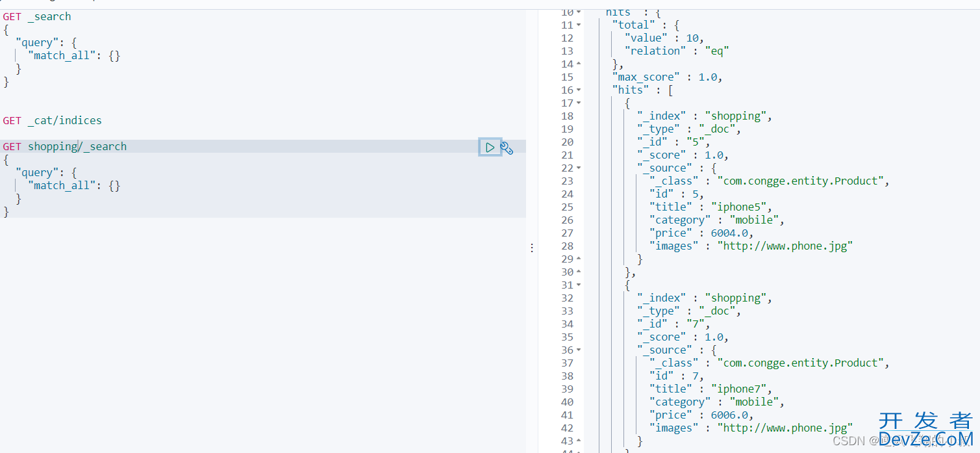
Task: Click "category" : "mobile" on line 40
Action: (x=717, y=402)
